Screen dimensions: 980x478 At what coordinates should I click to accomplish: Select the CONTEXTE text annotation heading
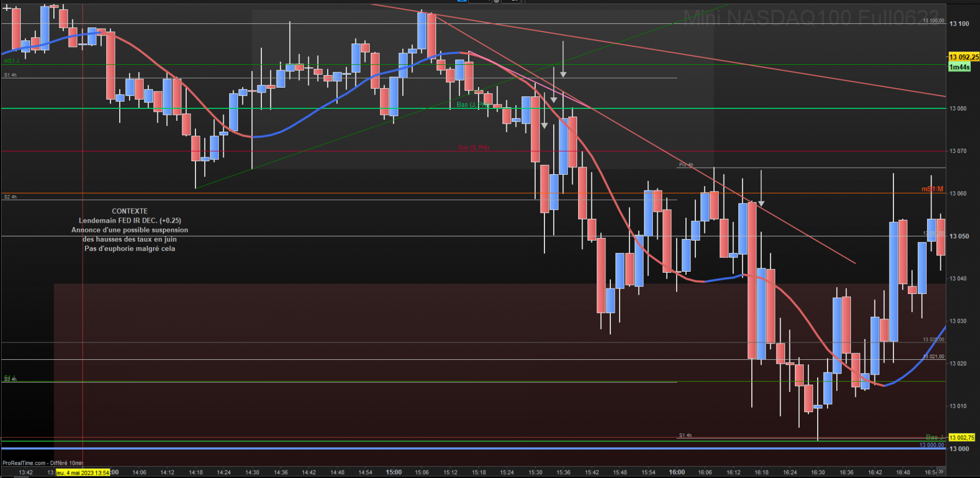click(130, 211)
